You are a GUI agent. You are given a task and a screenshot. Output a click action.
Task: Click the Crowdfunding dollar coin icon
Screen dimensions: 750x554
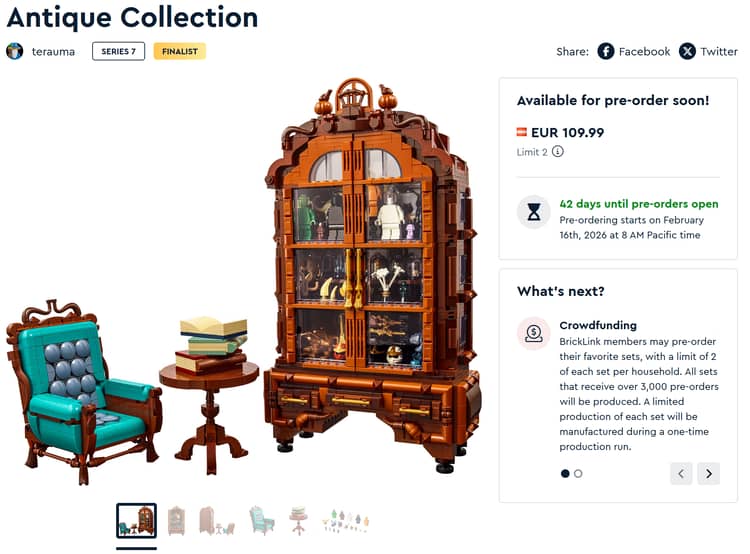(534, 333)
